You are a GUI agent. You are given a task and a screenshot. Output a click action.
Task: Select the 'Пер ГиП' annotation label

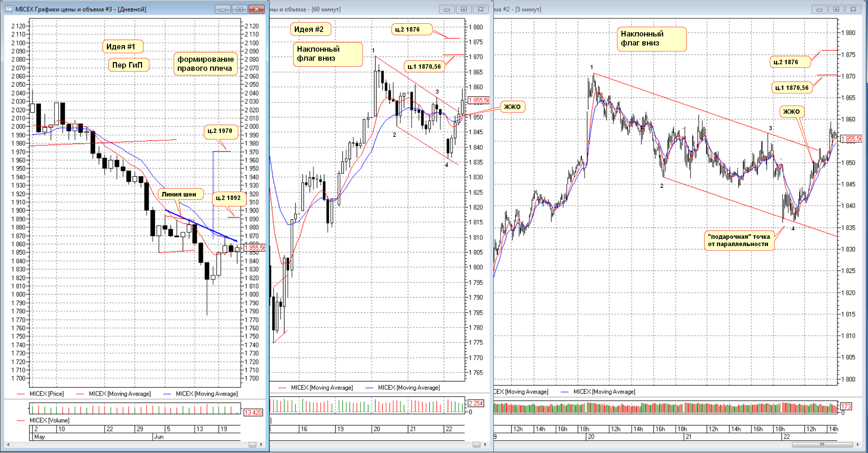[129, 65]
